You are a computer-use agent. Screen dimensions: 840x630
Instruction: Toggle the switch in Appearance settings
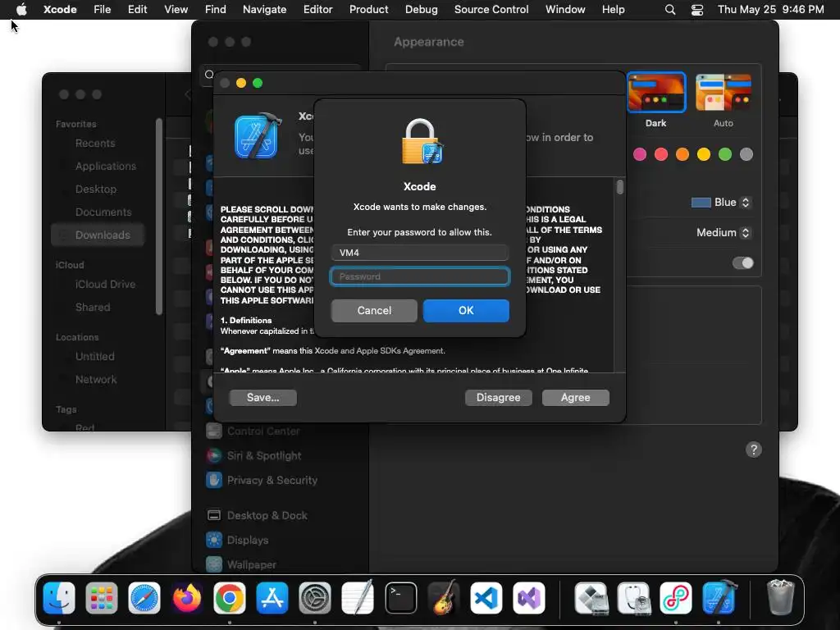click(x=742, y=263)
